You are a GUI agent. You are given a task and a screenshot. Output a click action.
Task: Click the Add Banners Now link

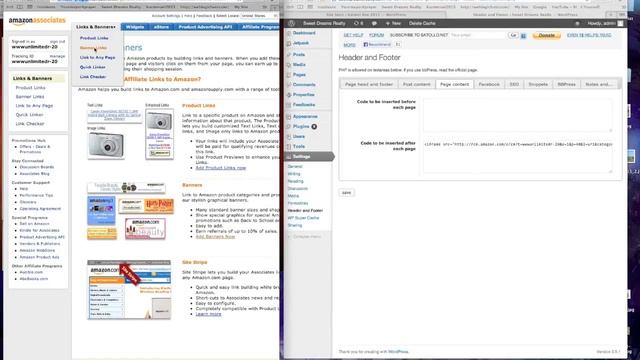215,236
